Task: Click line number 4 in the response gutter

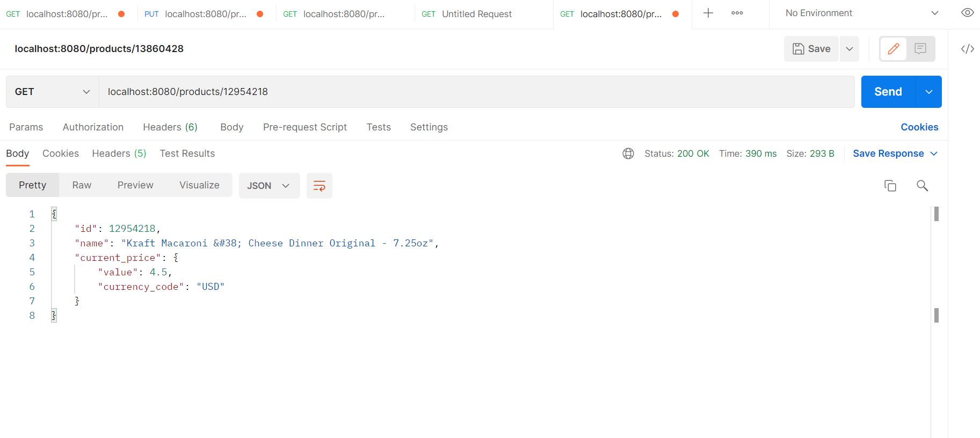Action: point(32,258)
